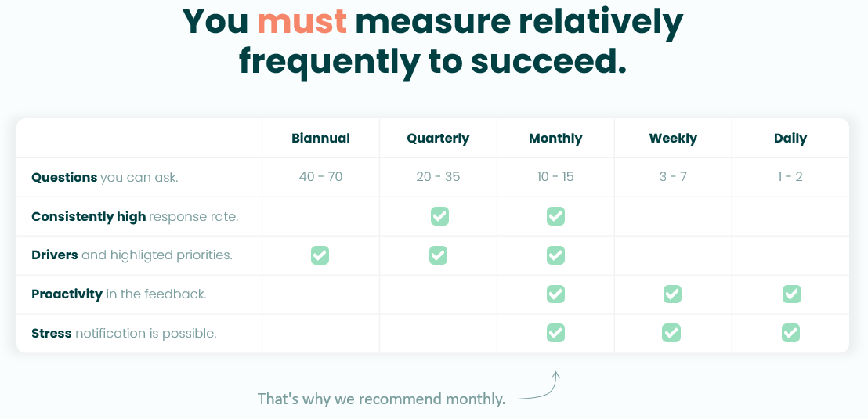Click the Monthly Proactivity checkmark
The height and width of the screenshot is (419, 868).
coord(555,294)
